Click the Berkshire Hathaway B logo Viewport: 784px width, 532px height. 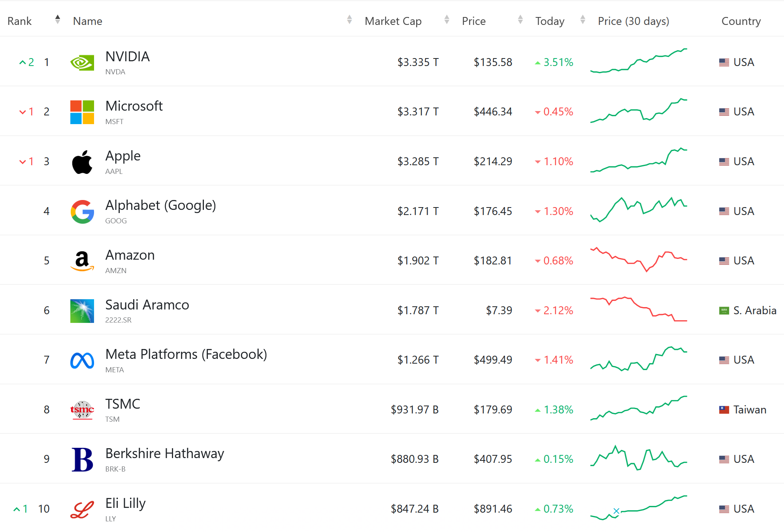(82, 459)
